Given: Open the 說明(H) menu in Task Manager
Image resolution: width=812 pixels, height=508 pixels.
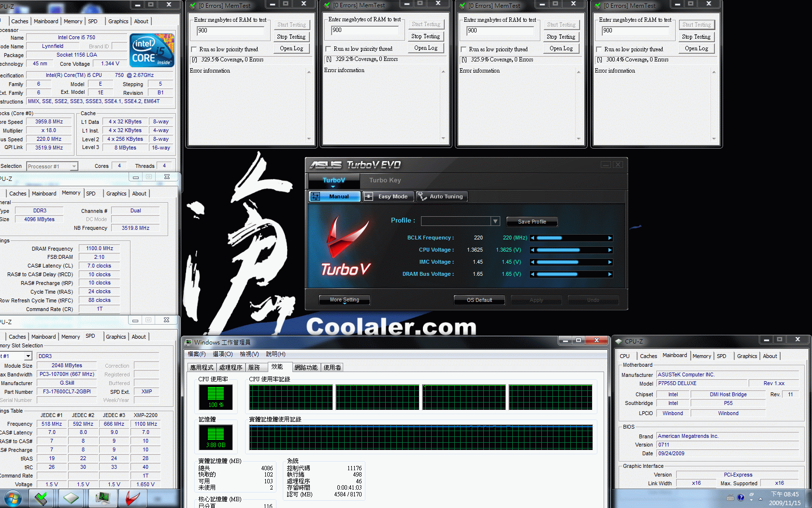Looking at the screenshot, I should coord(275,354).
